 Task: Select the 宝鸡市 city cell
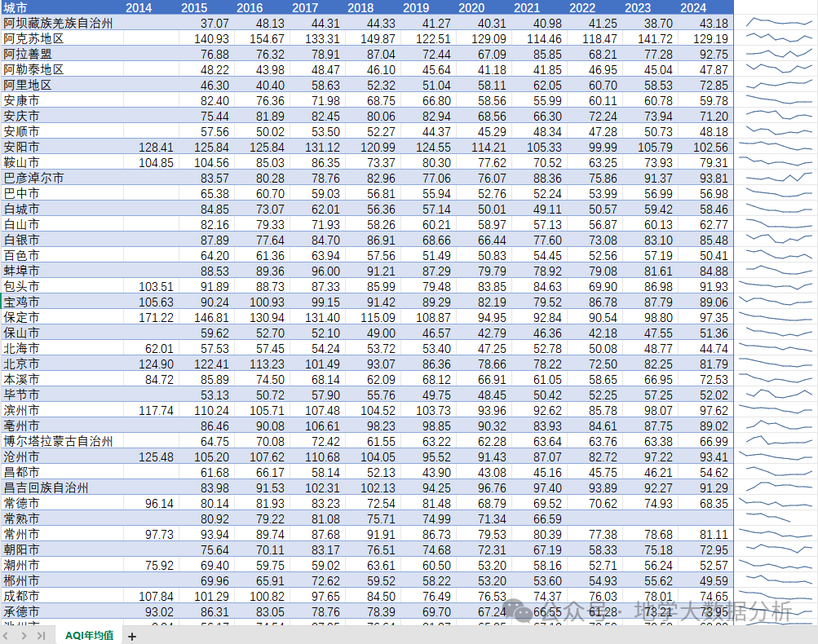pyautogui.click(x=62, y=302)
